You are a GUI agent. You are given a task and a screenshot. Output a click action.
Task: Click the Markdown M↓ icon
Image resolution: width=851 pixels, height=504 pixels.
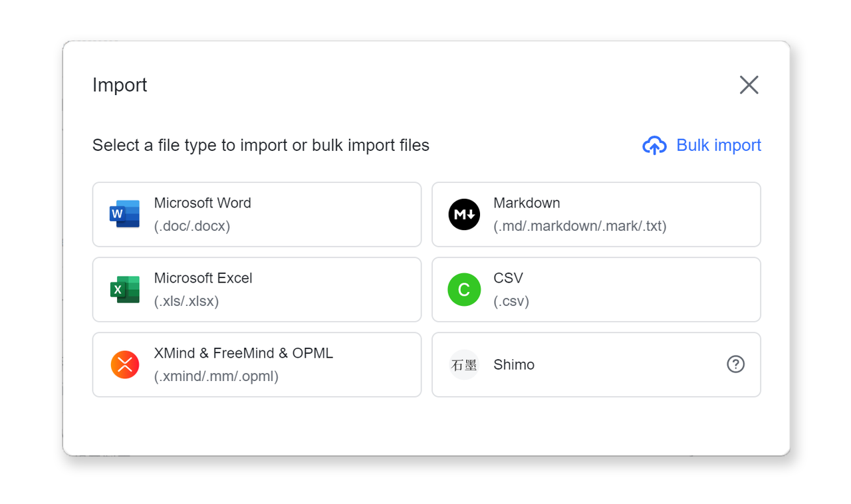pyautogui.click(x=464, y=214)
